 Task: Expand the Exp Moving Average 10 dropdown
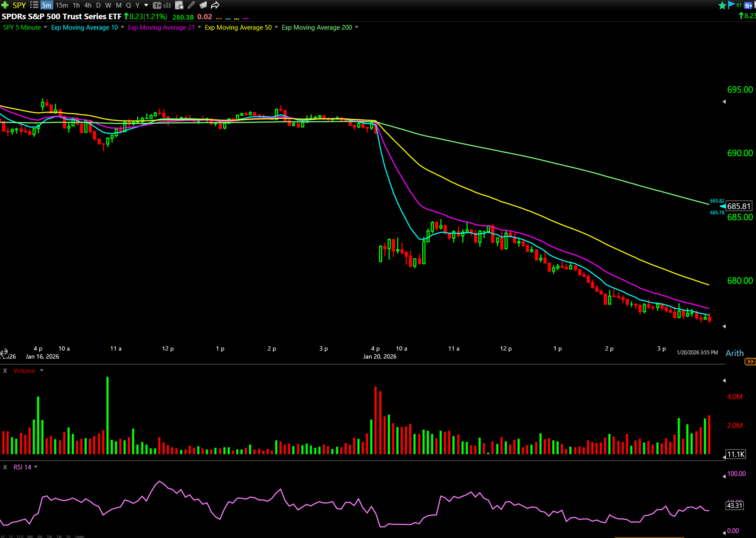pyautogui.click(x=123, y=27)
